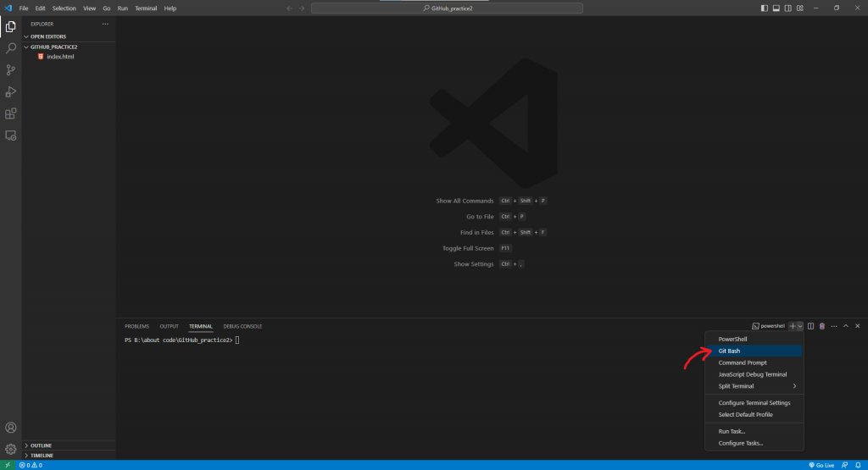Split the terminal with the split icon
The height and width of the screenshot is (470, 868).
click(x=811, y=326)
